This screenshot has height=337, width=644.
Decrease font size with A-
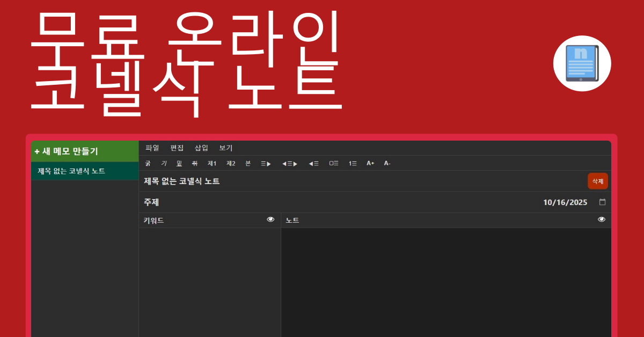click(x=387, y=163)
